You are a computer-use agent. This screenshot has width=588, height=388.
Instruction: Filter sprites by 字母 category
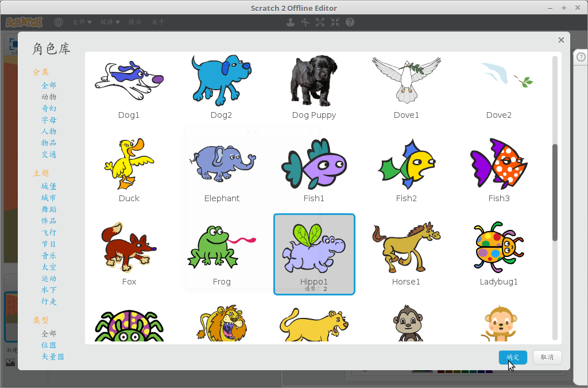point(49,120)
